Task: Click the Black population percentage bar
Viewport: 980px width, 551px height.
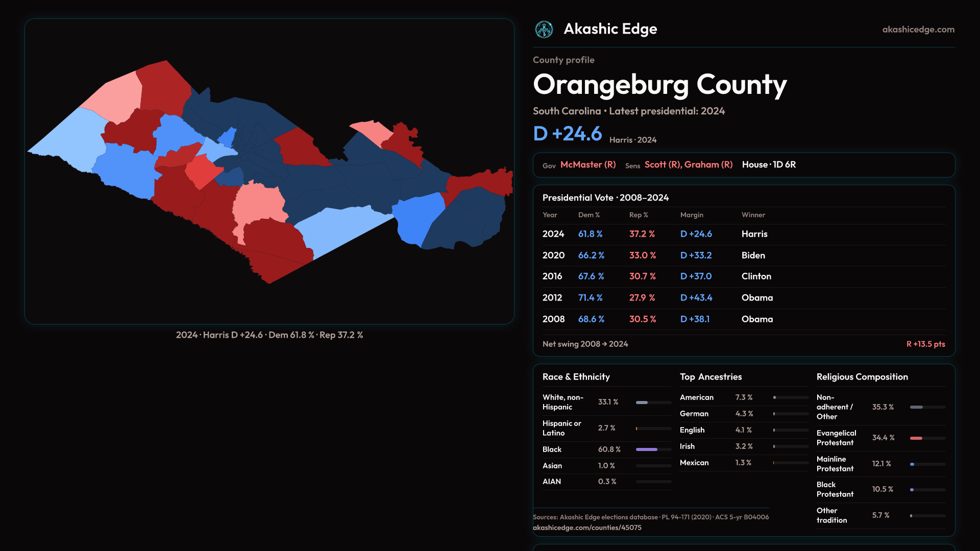Action: coord(647,449)
